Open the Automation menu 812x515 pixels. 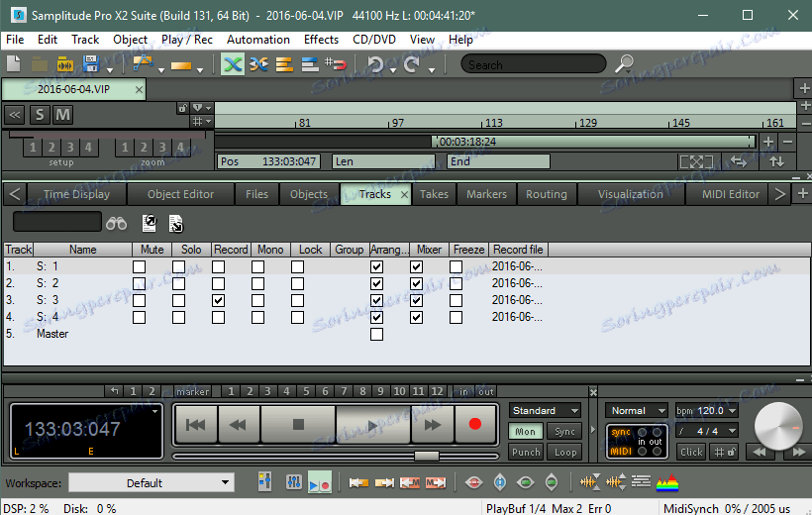pyautogui.click(x=257, y=40)
